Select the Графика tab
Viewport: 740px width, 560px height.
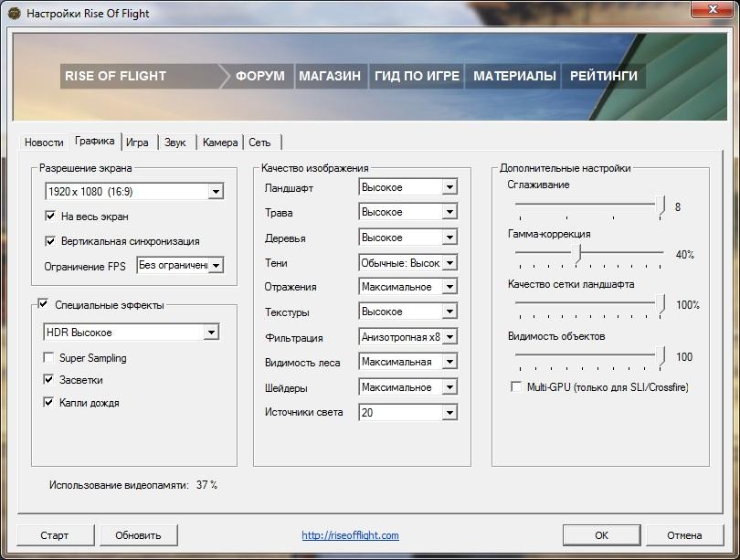point(94,141)
